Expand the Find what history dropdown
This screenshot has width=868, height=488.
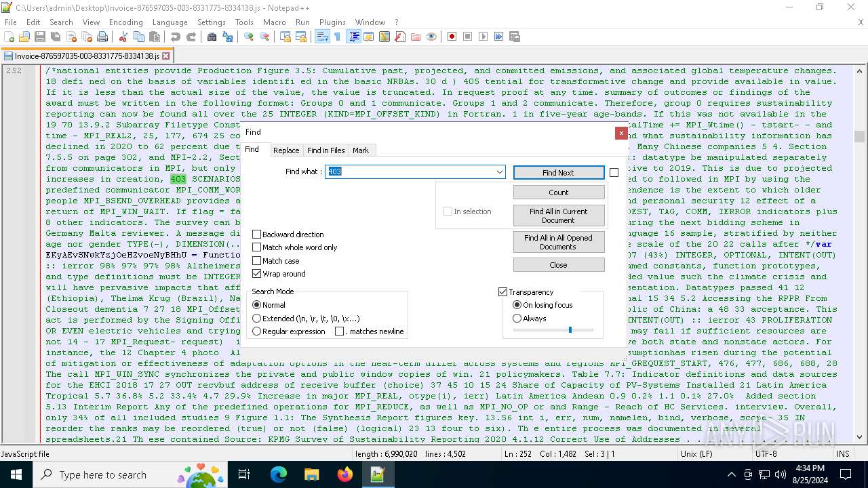tap(500, 172)
